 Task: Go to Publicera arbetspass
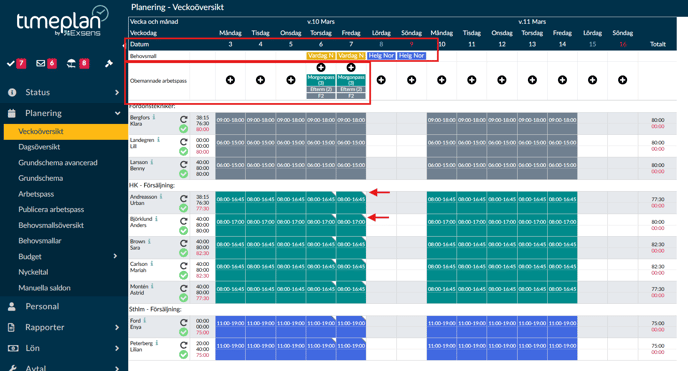pos(51,210)
